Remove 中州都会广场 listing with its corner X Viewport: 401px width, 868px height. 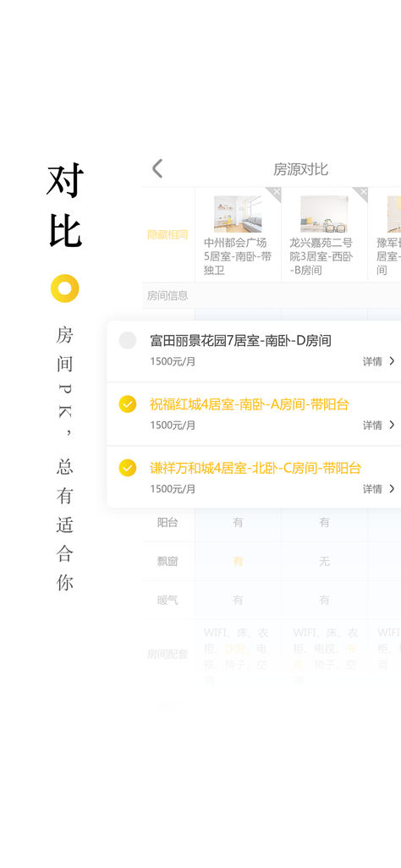(276, 192)
